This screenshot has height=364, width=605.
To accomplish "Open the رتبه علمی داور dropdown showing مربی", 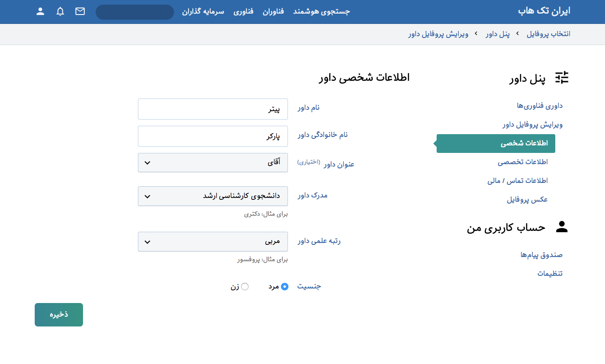I will (213, 241).
